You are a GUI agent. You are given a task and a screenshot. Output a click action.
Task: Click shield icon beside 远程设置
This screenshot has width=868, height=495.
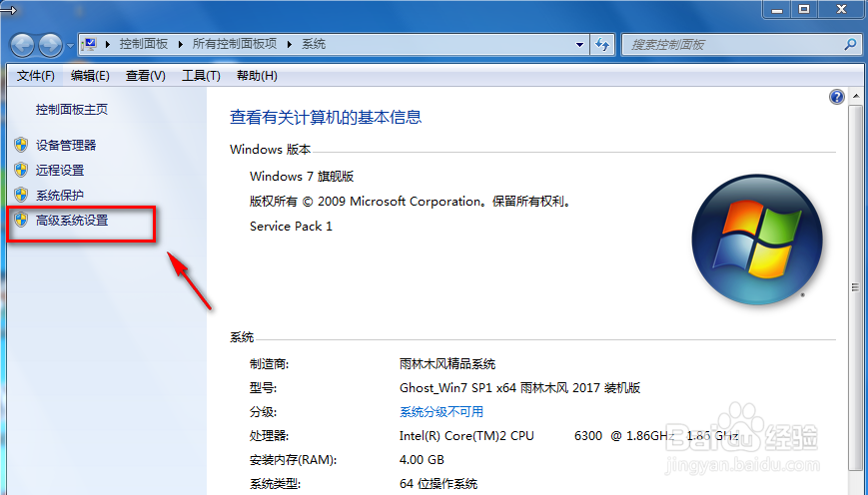(22, 170)
